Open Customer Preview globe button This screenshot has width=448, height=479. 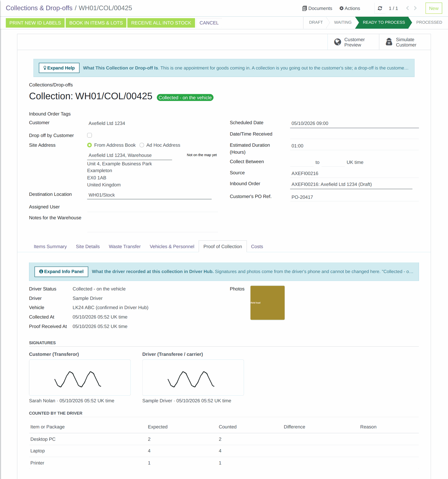[353, 42]
